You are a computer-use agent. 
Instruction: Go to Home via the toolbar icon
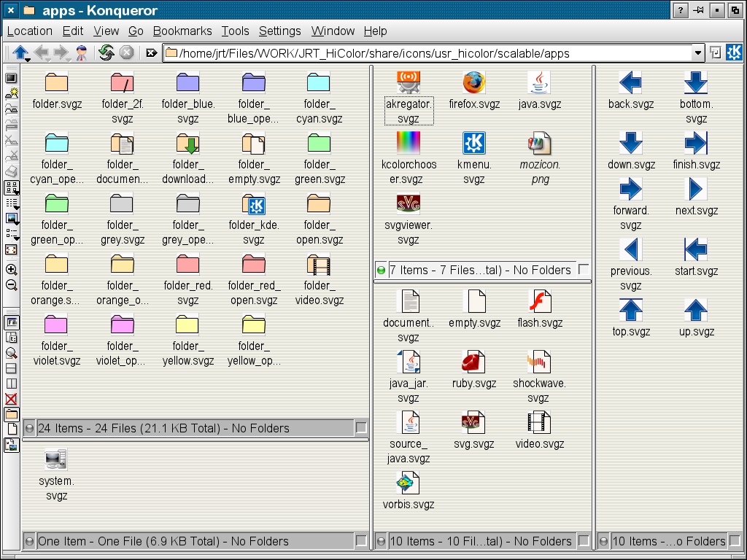[x=82, y=52]
